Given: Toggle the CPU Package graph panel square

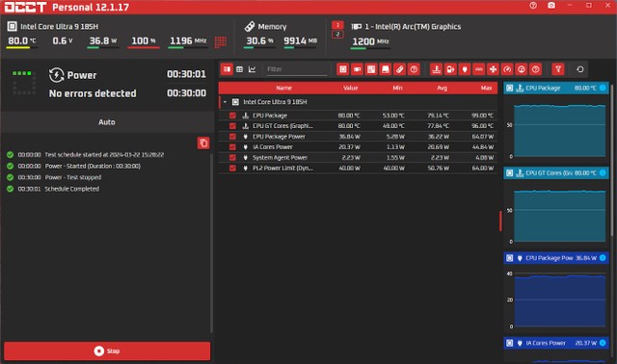Looking at the screenshot, I should tap(509, 88).
